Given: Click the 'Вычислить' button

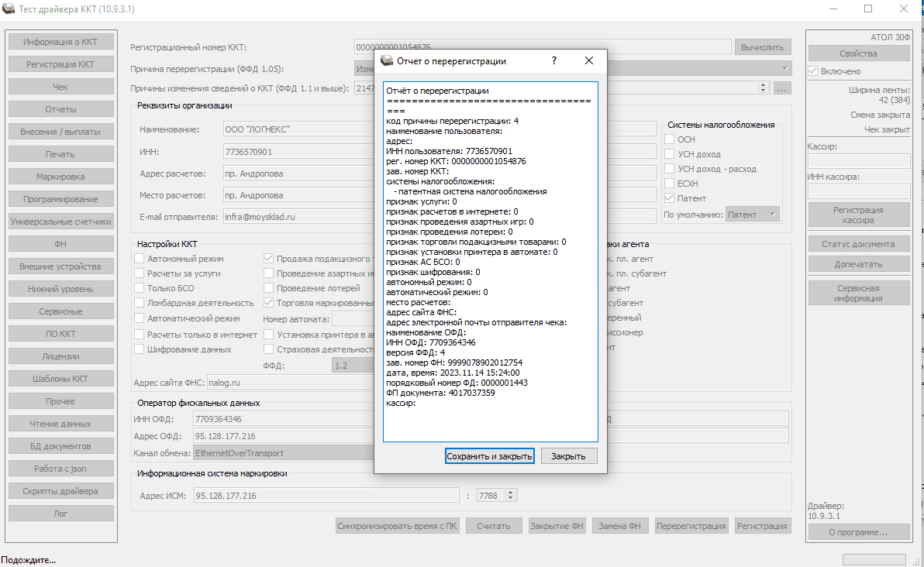Looking at the screenshot, I should (763, 47).
